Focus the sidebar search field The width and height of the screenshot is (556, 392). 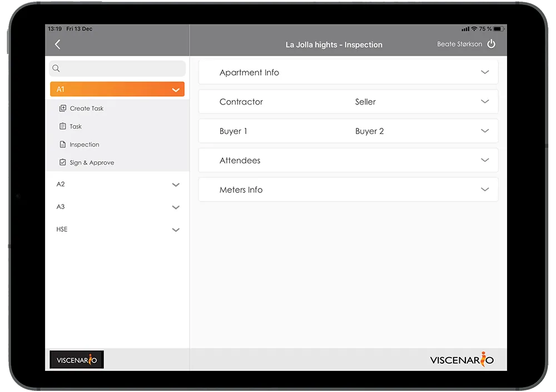117,68
